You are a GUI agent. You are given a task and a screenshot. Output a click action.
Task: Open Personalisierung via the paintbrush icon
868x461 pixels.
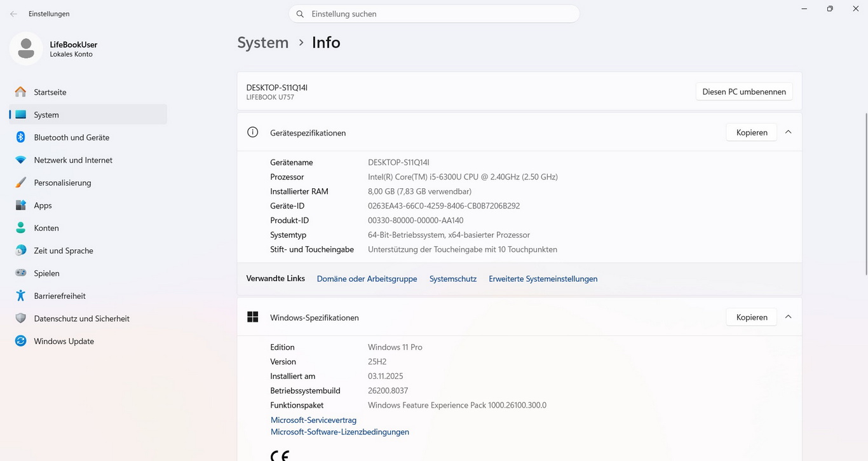point(21,182)
